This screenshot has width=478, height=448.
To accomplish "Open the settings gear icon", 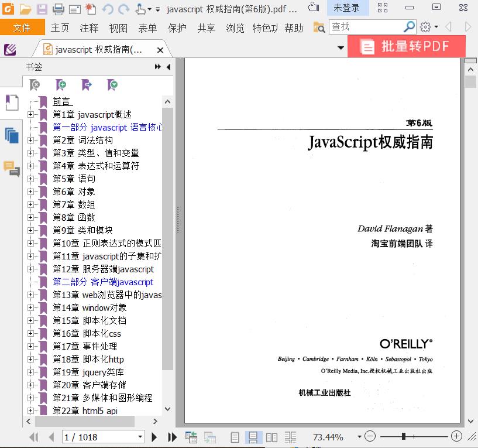I will point(425,27).
